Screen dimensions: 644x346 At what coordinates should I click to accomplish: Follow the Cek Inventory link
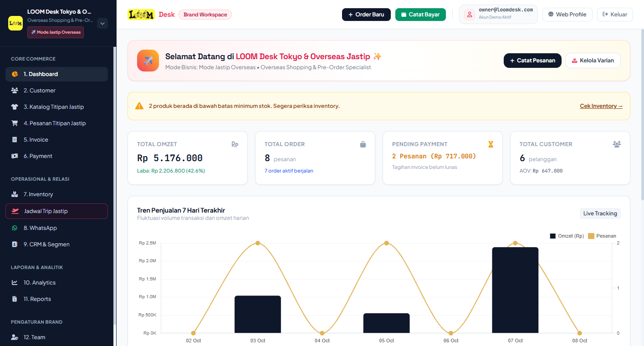coord(601,106)
